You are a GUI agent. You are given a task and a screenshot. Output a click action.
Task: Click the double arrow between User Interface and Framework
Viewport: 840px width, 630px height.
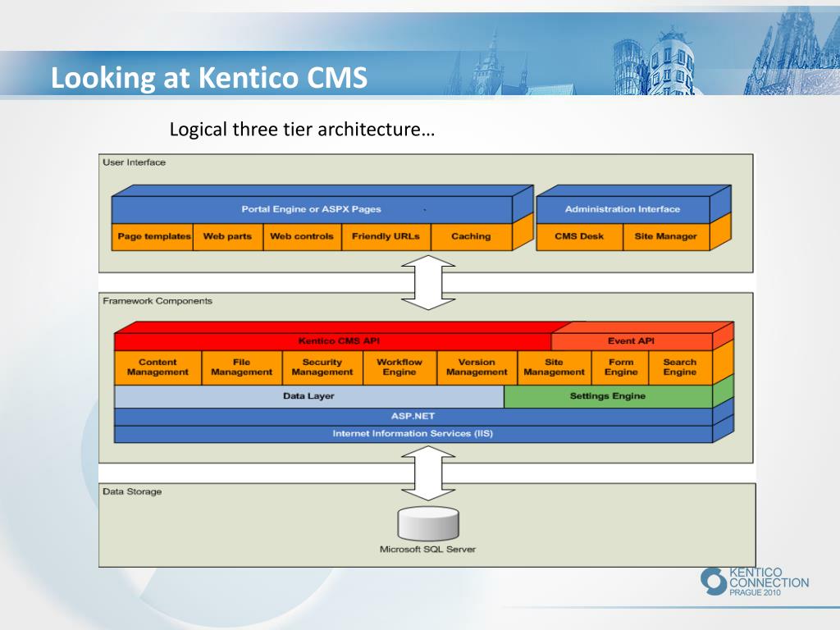[428, 282]
